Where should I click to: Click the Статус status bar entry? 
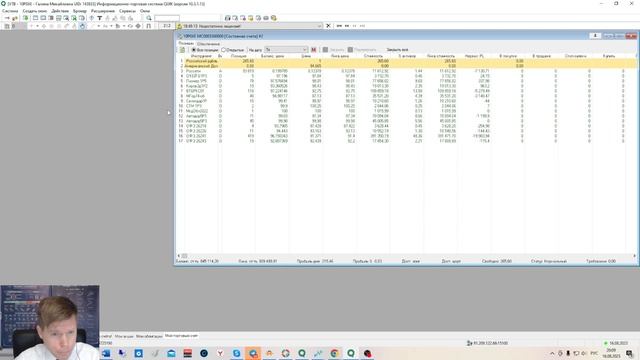[x=549, y=261]
